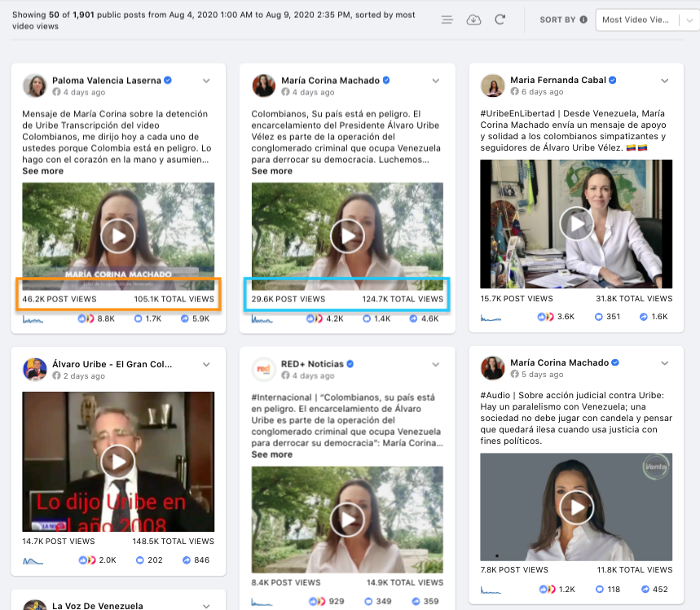Open the list view menu icon
Viewport: 700px width, 610px height.
[x=447, y=20]
